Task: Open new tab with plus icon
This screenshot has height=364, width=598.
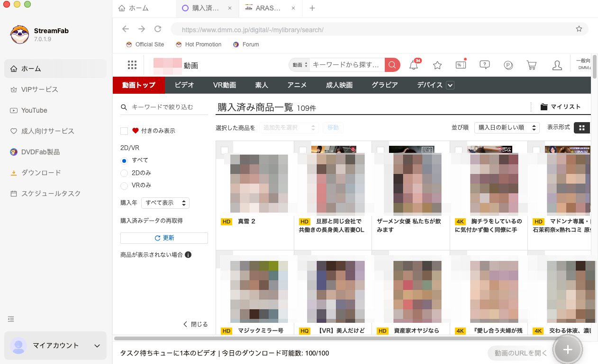Action: coord(312,8)
